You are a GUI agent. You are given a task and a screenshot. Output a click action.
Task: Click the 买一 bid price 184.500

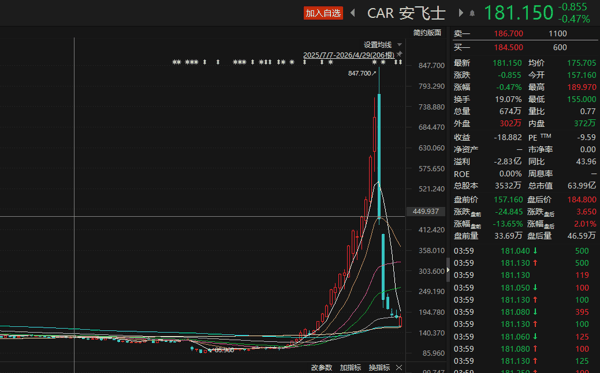pyautogui.click(x=509, y=47)
